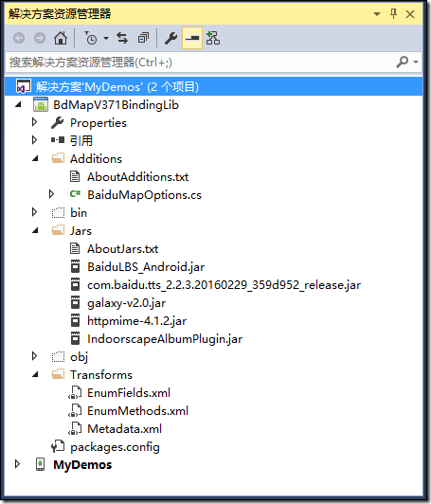Screen dimensions: 431x504
Task: Click the Pending Changes Filter clock icon
Action: (x=91, y=38)
